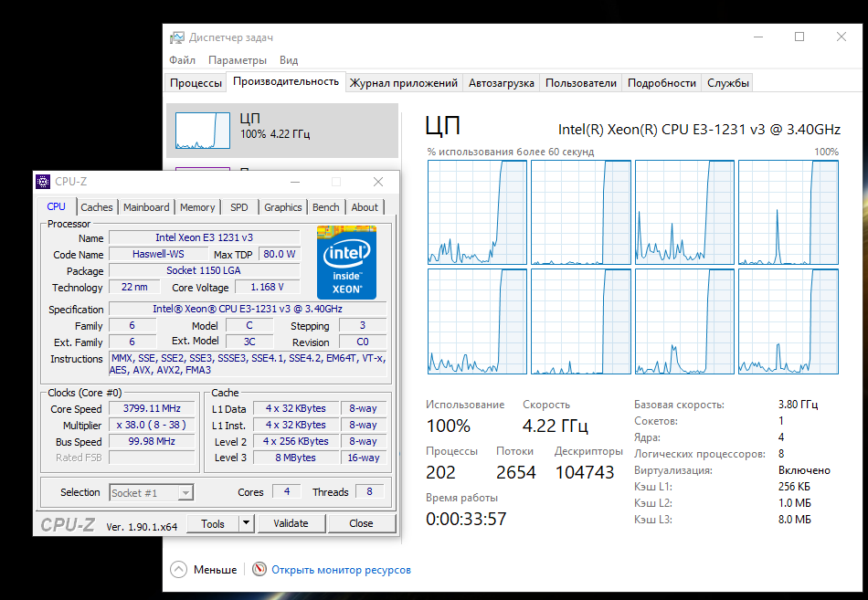Image resolution: width=868 pixels, height=600 pixels.
Task: Open Открыть монитор ресурсов link
Action: [341, 570]
